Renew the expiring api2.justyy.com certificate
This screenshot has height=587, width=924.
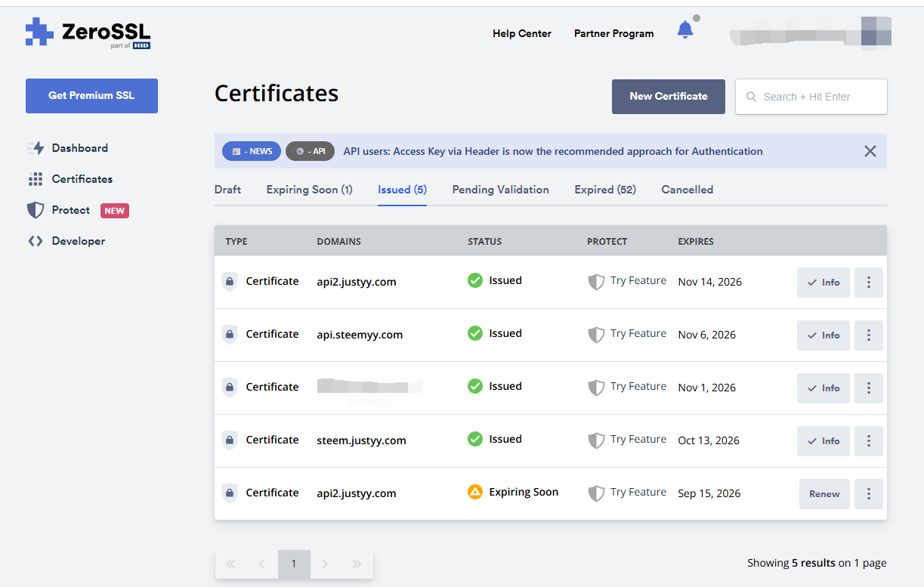[x=824, y=494]
